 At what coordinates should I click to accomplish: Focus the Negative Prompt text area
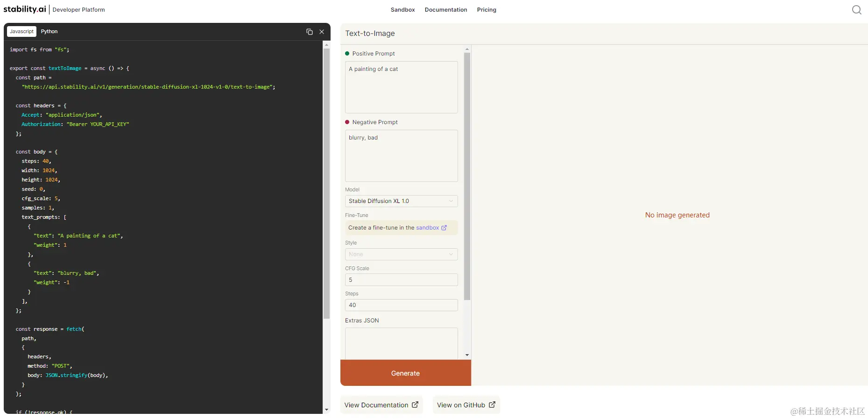click(401, 156)
